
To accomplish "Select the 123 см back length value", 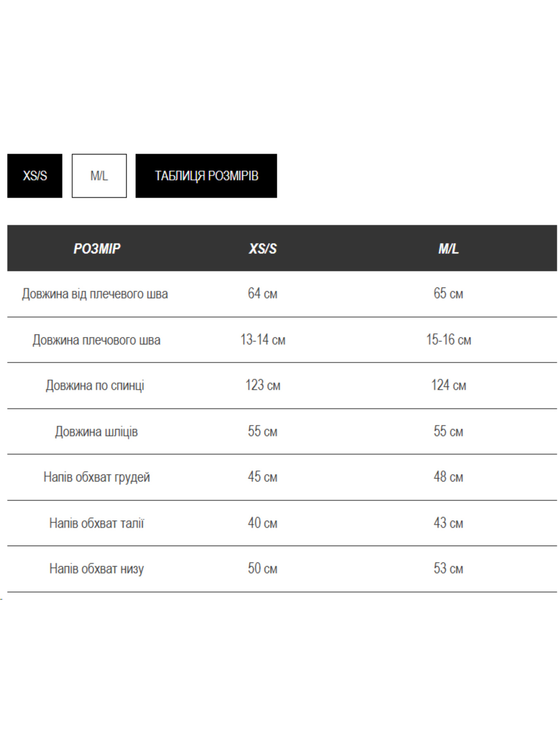I will coord(263,385).
